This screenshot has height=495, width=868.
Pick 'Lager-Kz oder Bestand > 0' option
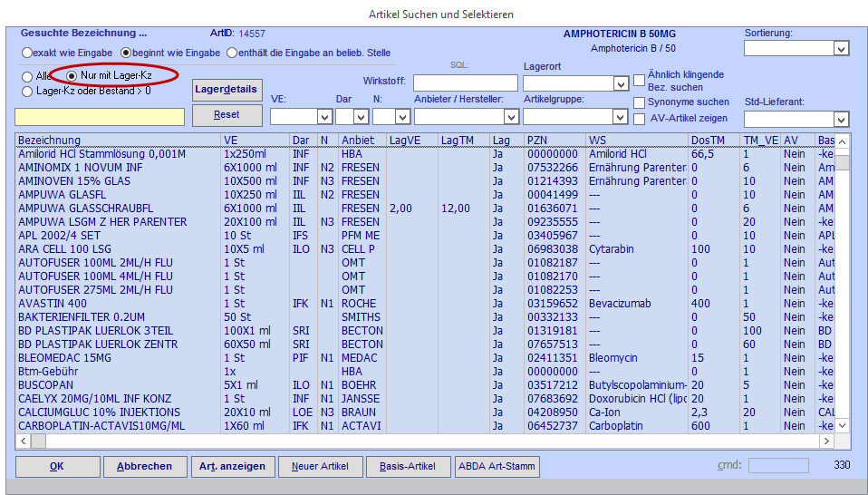[x=27, y=92]
